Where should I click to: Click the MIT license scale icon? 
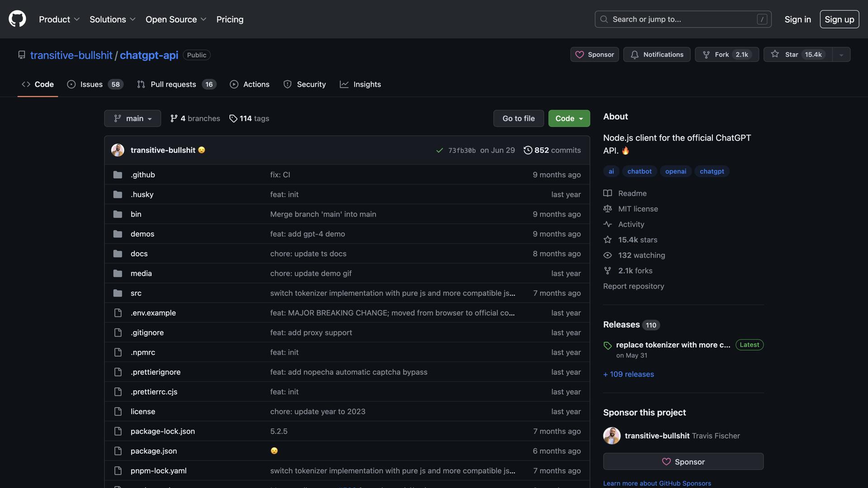click(607, 209)
